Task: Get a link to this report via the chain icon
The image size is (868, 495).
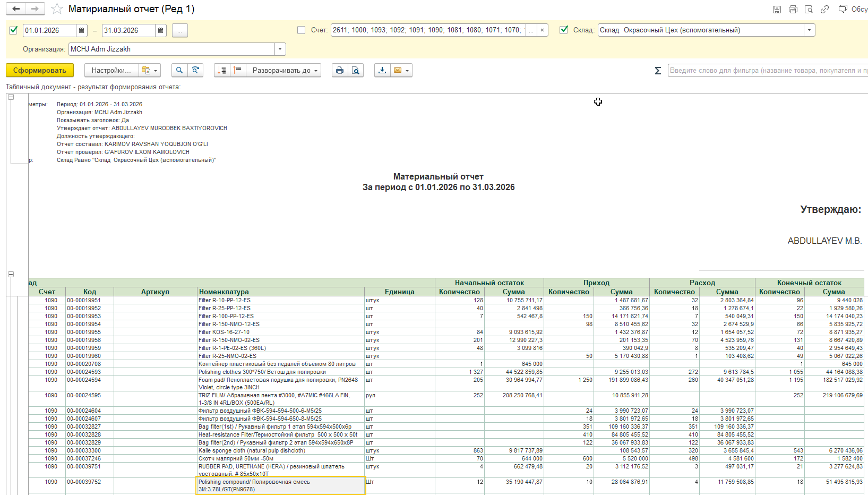Action: coord(824,9)
